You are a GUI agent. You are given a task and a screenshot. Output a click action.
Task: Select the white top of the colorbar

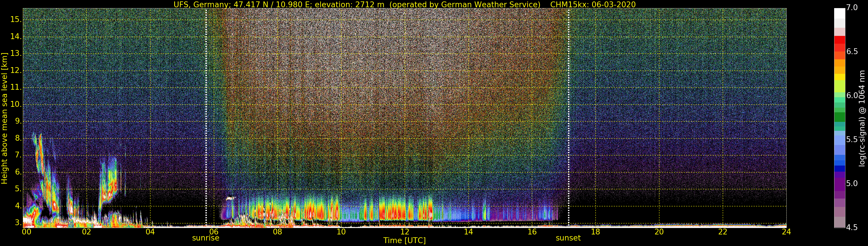click(839, 13)
